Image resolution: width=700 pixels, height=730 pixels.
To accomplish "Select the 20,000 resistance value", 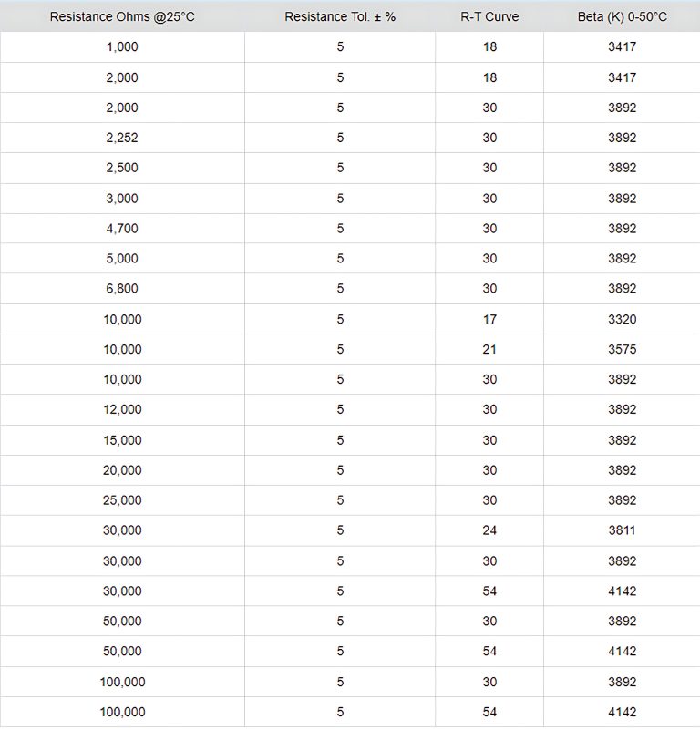I will coord(122,470).
